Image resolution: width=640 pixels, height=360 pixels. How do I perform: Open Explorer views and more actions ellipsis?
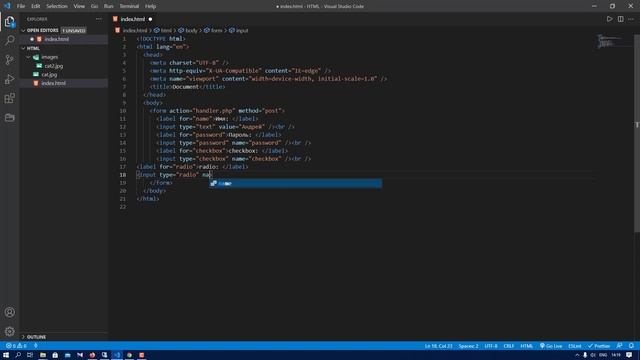(x=99, y=19)
